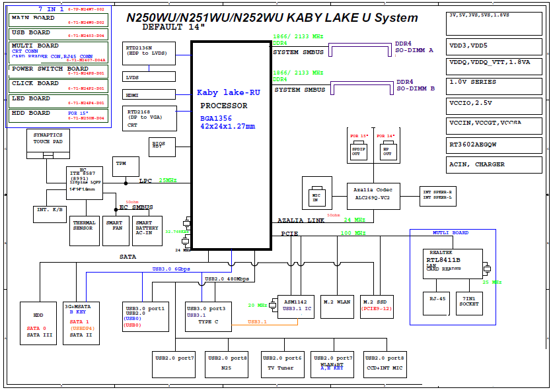Select the CLICK BOARD entry
This screenshot has height=392, width=553.
59,86
